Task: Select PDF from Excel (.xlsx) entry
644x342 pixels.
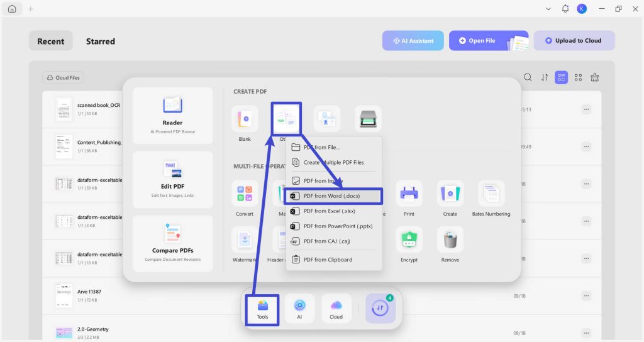Action: coord(334,211)
